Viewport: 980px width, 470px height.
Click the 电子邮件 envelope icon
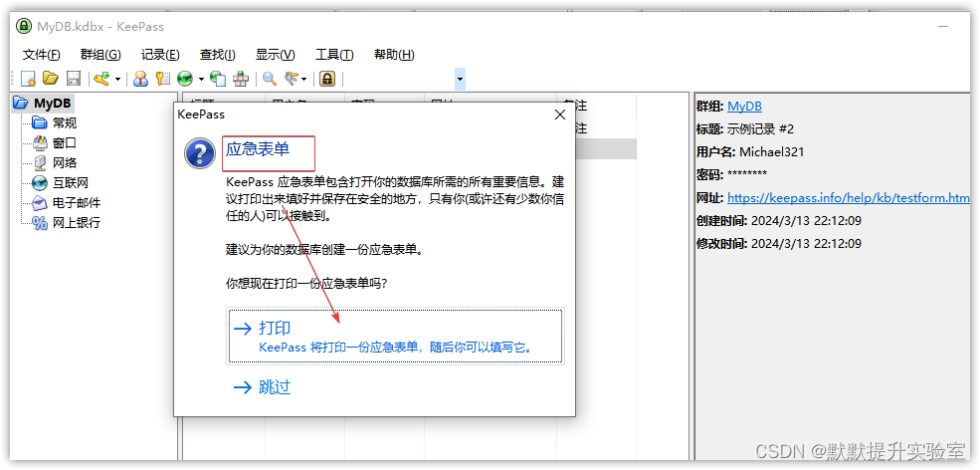40,203
